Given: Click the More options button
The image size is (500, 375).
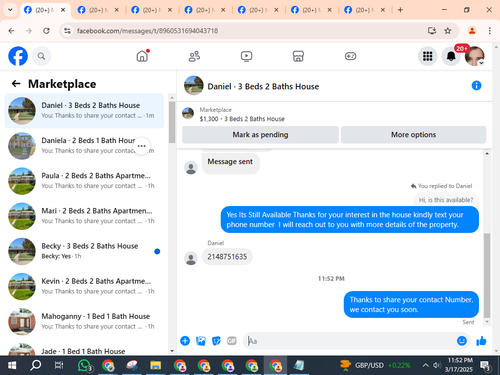Looking at the screenshot, I should coord(413,135).
